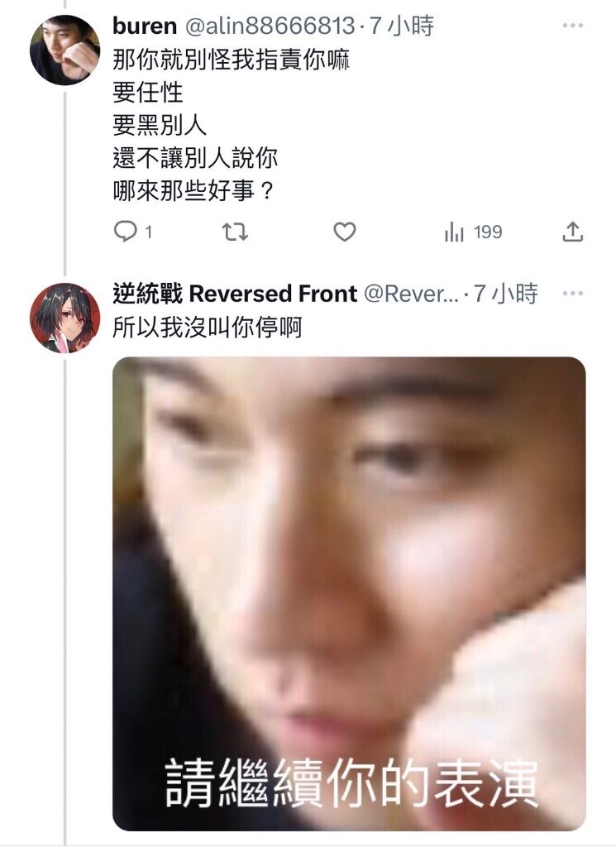Open buren's tweet text 那你就別怪我指責你嘛
616x847 pixels.
pos(231,60)
